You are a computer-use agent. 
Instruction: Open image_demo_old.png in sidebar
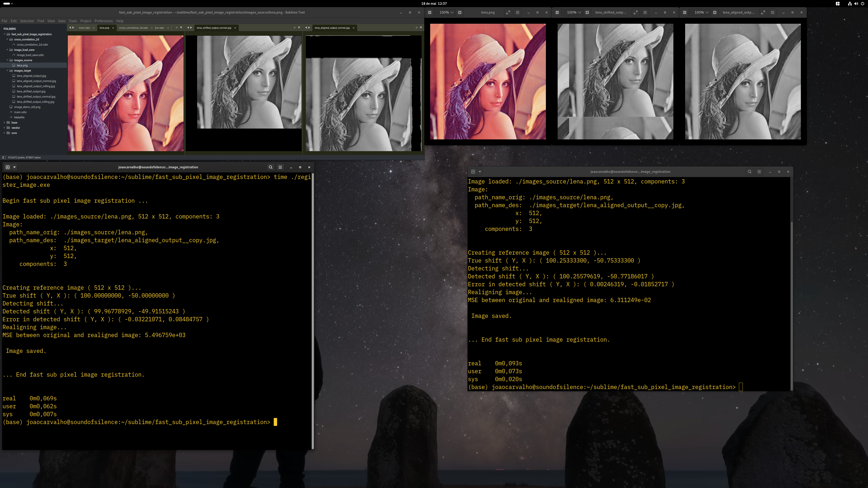tap(27, 107)
